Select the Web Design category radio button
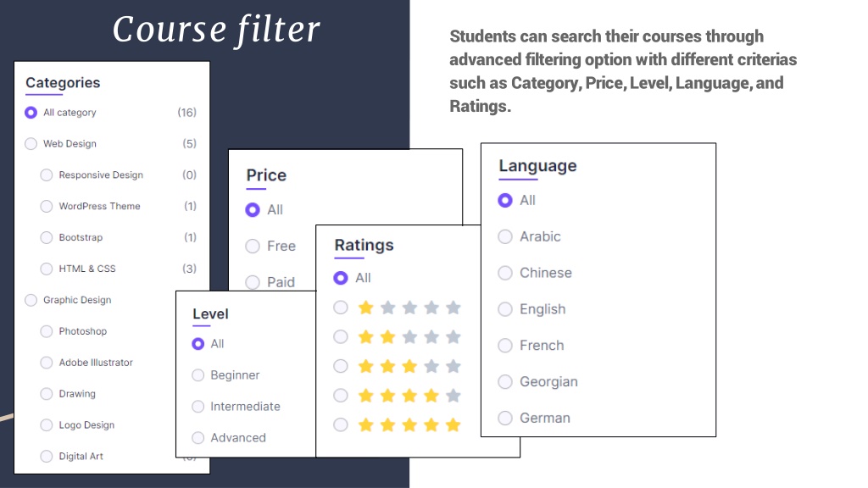 click(x=31, y=144)
